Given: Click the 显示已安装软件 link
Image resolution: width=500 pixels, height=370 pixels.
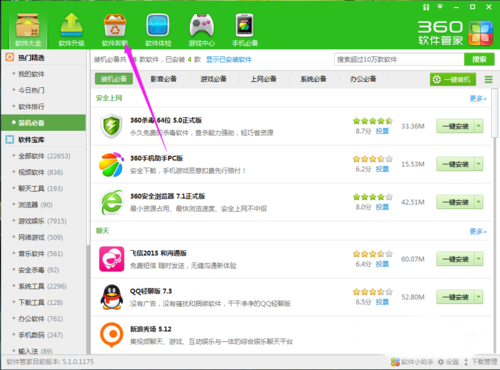Looking at the screenshot, I should [229, 60].
